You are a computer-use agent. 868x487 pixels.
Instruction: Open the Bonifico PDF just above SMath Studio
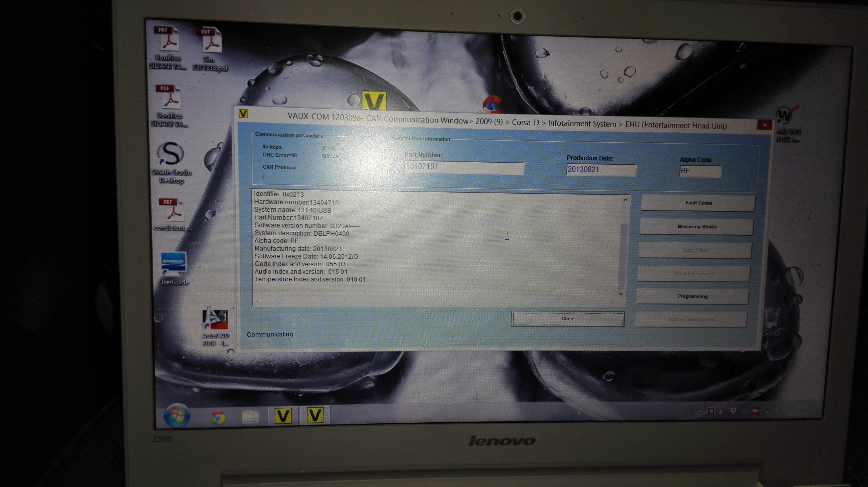pyautogui.click(x=169, y=106)
